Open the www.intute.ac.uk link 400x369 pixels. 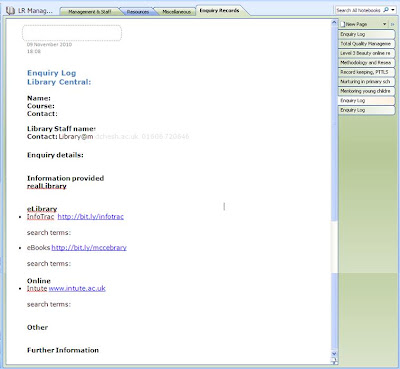coord(77,288)
